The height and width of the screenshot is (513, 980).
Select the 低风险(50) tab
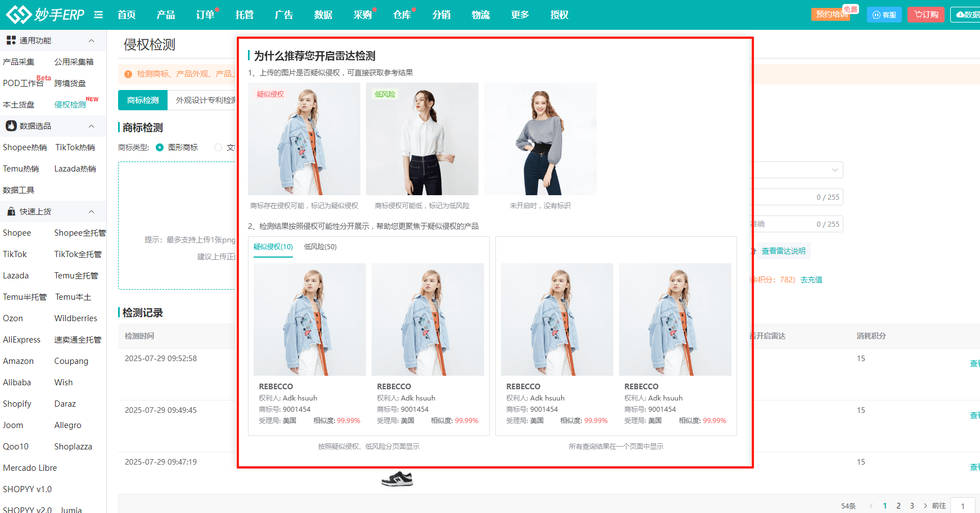pos(320,247)
